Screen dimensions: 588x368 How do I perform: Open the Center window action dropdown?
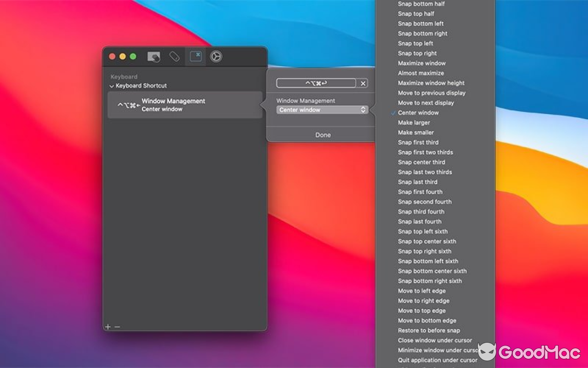click(x=322, y=110)
